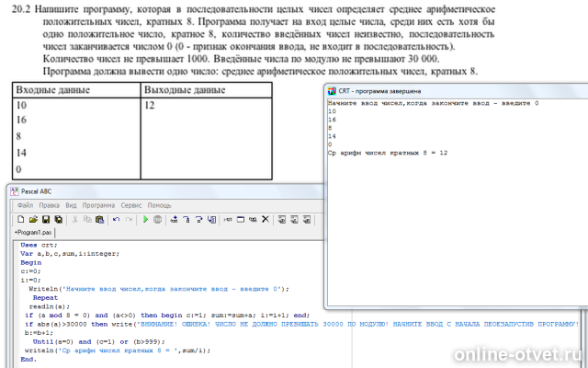Open the Файл menu
588x368 pixels.
coord(25,205)
